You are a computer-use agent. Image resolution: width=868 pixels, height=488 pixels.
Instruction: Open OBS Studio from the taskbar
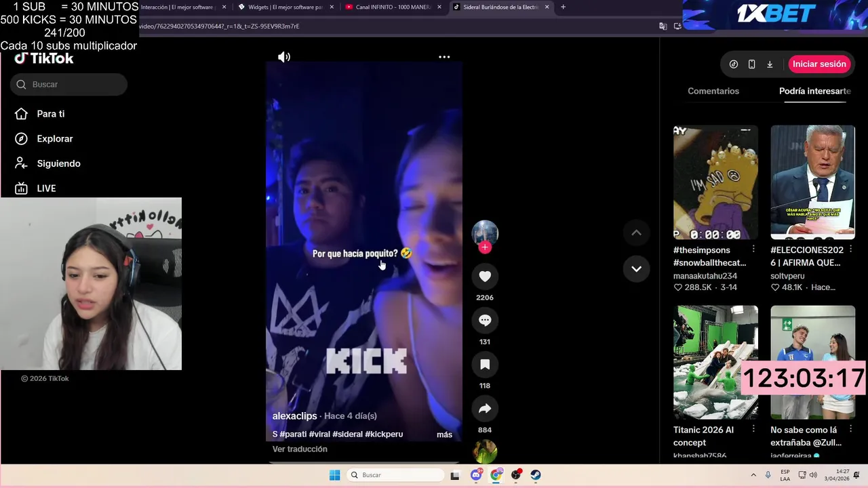click(x=516, y=474)
